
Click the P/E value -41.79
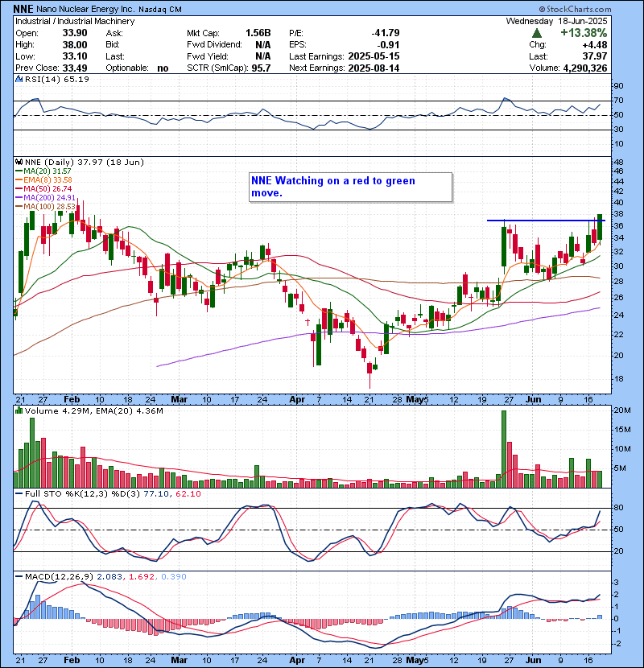[386, 33]
